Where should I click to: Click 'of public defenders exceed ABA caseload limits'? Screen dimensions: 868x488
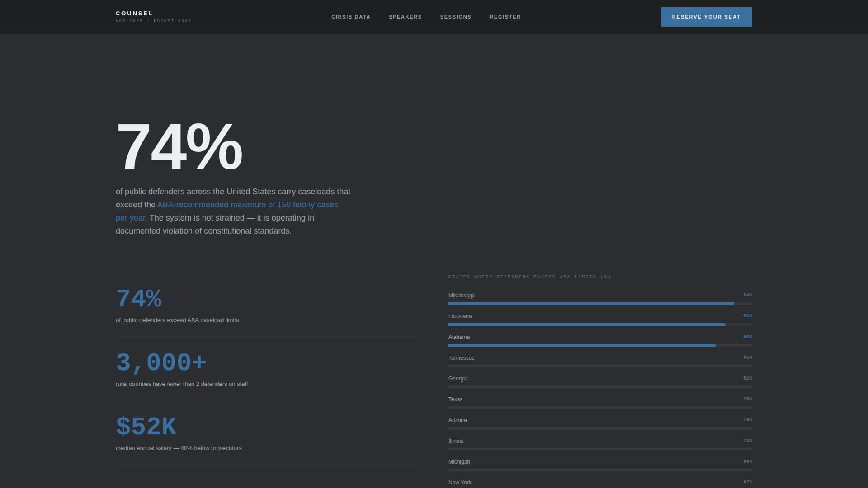point(177,320)
